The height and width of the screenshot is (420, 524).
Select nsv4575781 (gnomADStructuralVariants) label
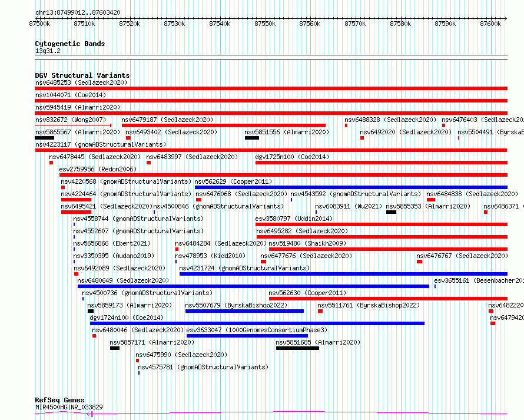203,367
